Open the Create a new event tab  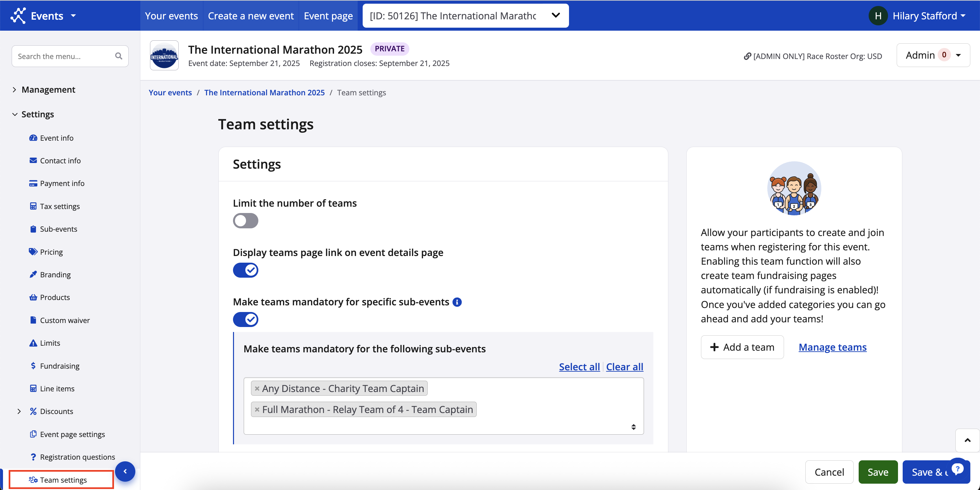(x=251, y=16)
